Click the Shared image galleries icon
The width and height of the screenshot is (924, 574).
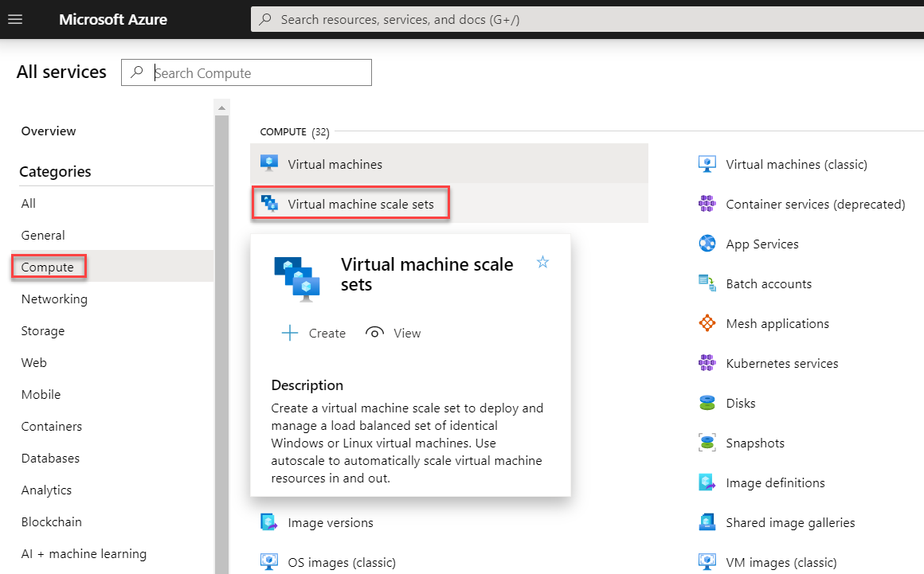pyautogui.click(x=707, y=522)
